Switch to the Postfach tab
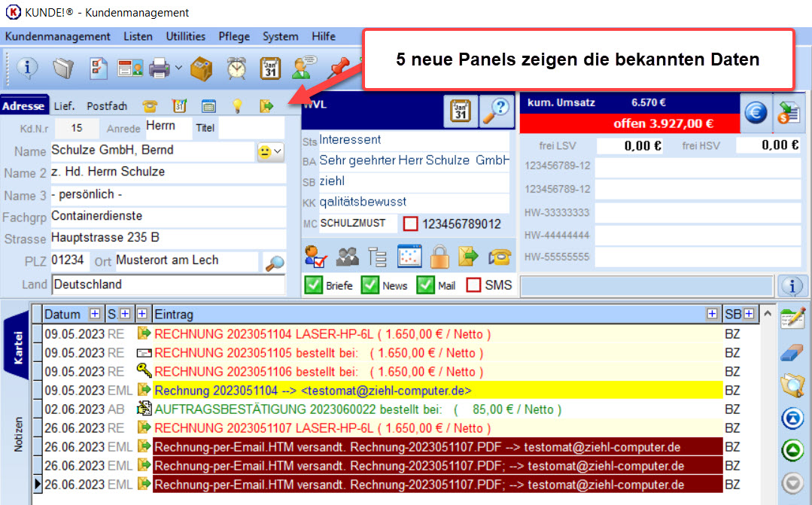Image resolution: width=812 pixels, height=505 pixels. pos(107,106)
